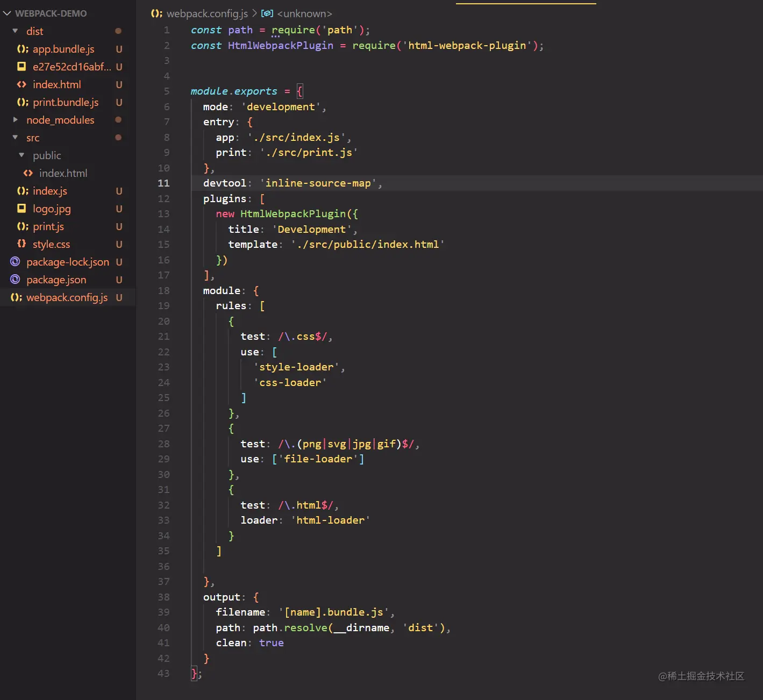Click line number 11 in the gutter
This screenshot has width=763, height=700.
click(x=163, y=183)
